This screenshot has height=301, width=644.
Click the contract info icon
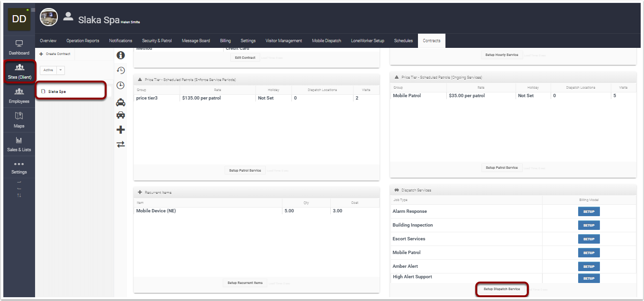pos(121,55)
